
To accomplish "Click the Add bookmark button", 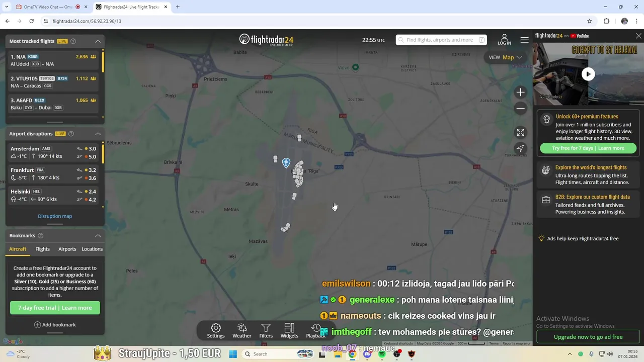I will 55,325.
